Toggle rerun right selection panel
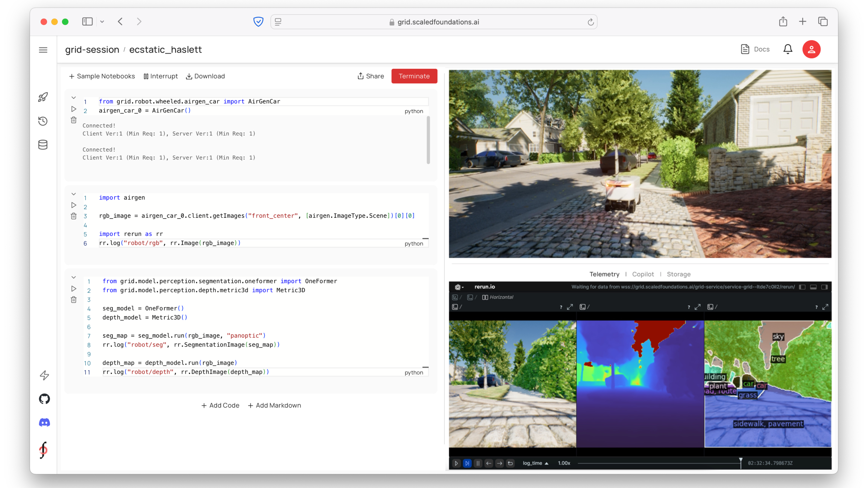 pos(825,287)
